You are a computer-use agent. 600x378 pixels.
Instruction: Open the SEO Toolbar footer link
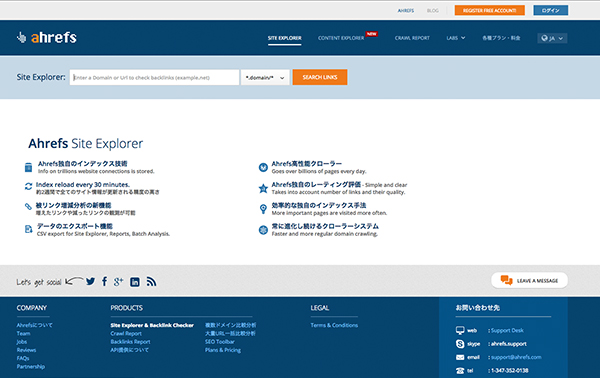coord(220,342)
